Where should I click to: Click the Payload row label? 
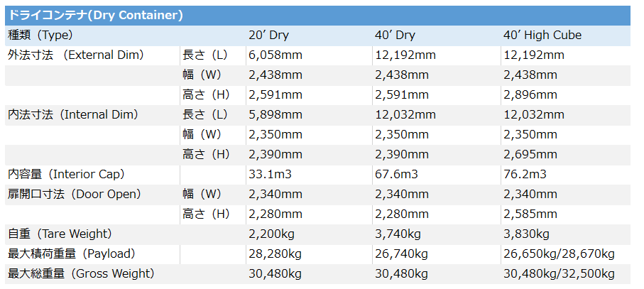coord(72,254)
